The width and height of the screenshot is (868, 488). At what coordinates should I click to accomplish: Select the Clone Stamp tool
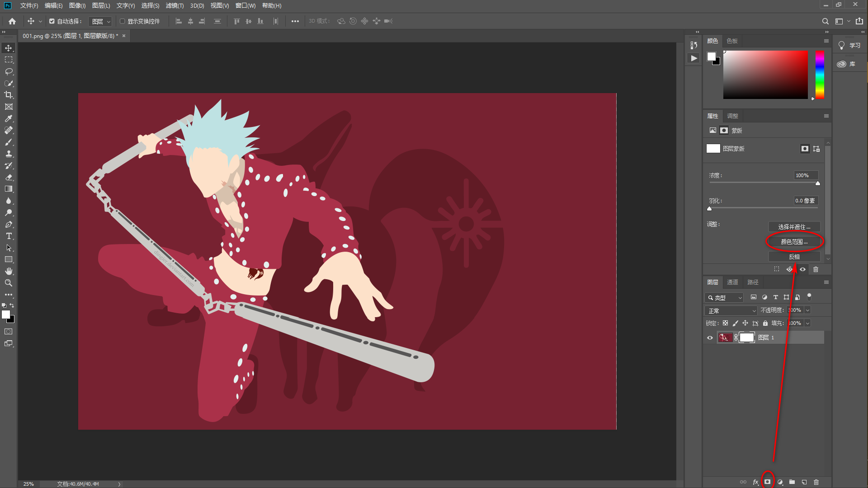9,154
